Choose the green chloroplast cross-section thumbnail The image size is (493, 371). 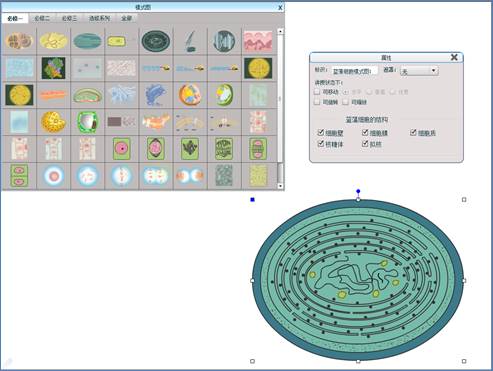point(88,95)
